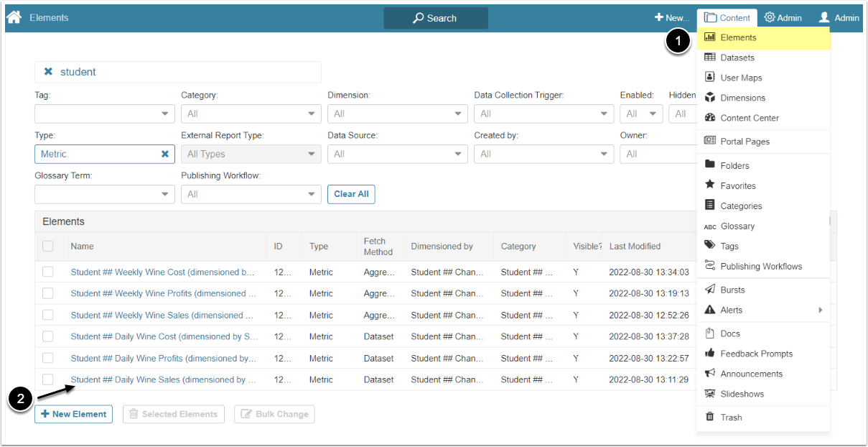Viewport: 868px width, 447px height.
Task: Click the Favorites star icon
Action: [x=710, y=185]
